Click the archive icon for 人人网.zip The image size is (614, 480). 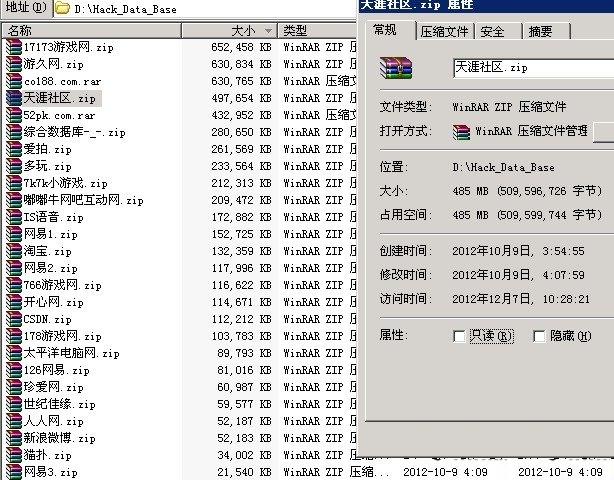(x=14, y=421)
